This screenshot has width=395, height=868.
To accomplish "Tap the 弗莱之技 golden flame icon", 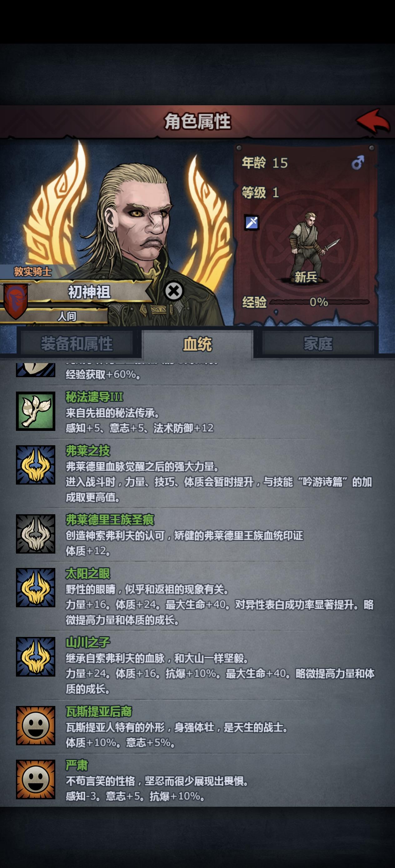I will tap(36, 465).
